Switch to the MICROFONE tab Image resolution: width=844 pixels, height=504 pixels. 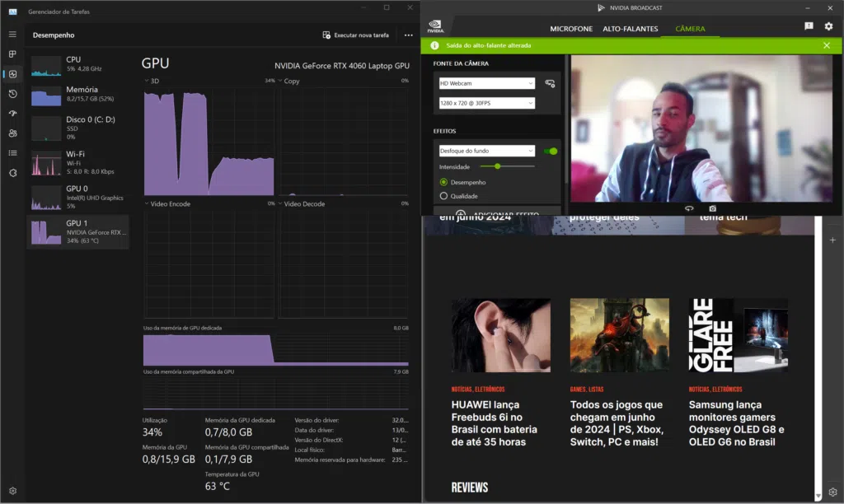coord(571,29)
